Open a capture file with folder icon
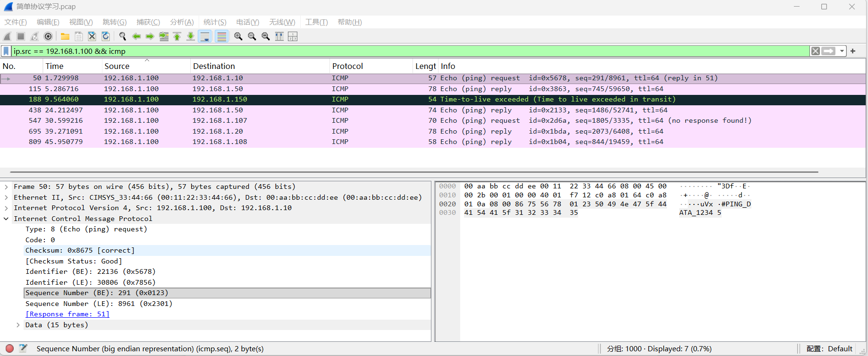The width and height of the screenshot is (868, 356). 65,36
